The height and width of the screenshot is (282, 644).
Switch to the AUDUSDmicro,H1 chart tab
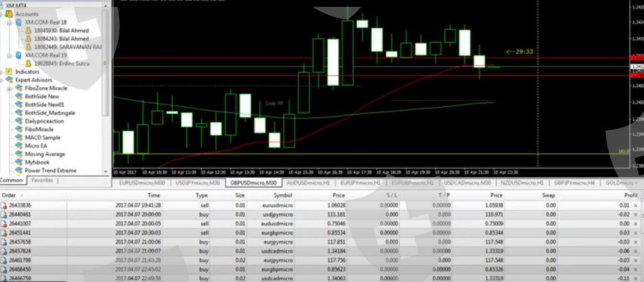point(307,183)
